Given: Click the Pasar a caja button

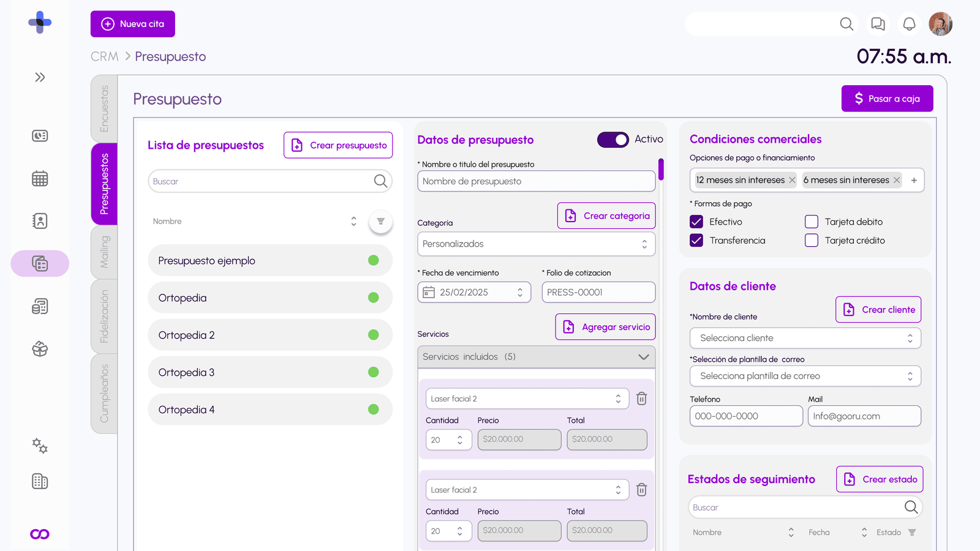Looking at the screenshot, I should [887, 99].
